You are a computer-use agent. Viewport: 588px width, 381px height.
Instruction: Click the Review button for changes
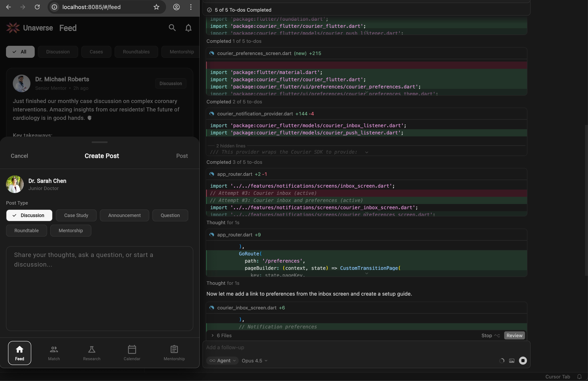coord(514,336)
